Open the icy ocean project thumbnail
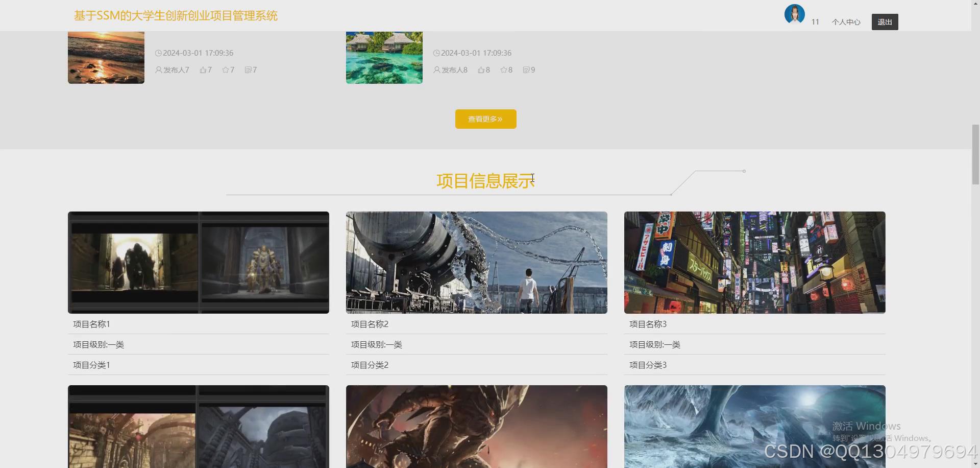 click(x=755, y=427)
